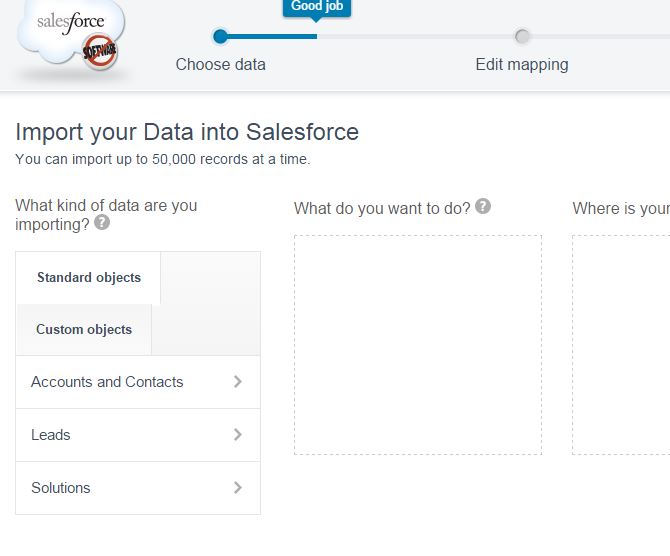Click the Choose data step circle

pos(221,37)
